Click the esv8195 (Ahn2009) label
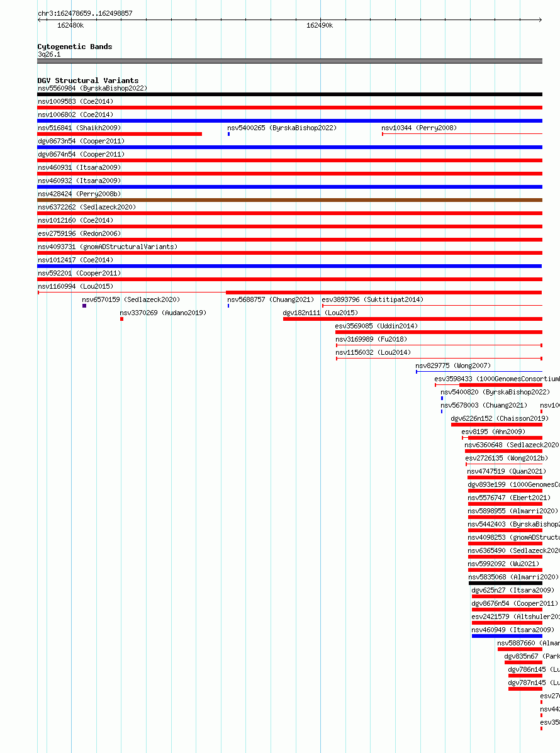560x753 pixels. [493, 432]
